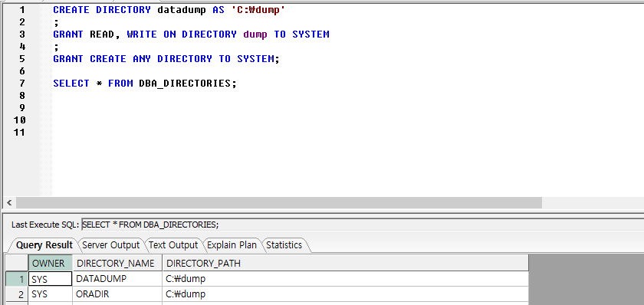Place cursor on SELECT * FROM DBA_DIRECTORIES line

coord(145,84)
